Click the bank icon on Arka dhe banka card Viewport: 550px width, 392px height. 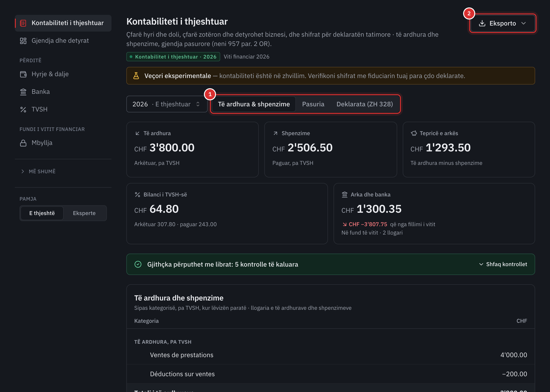click(x=344, y=195)
